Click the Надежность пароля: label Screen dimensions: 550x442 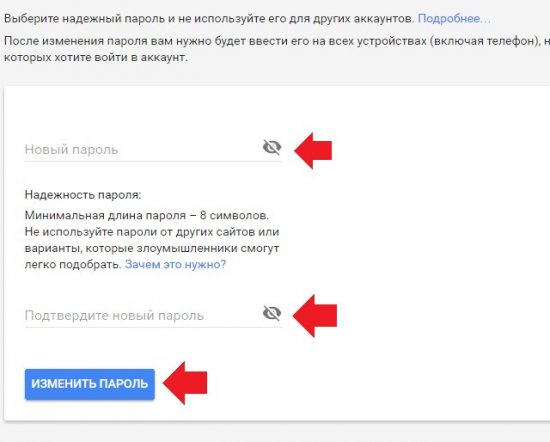point(83,195)
